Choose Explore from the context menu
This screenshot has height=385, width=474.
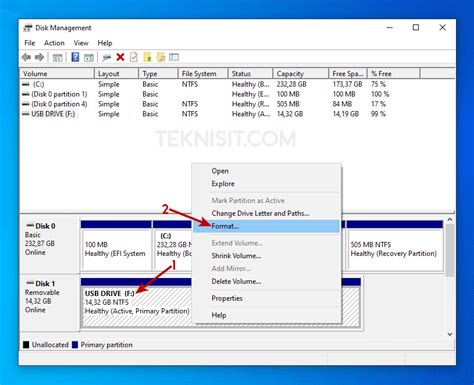click(x=266, y=184)
